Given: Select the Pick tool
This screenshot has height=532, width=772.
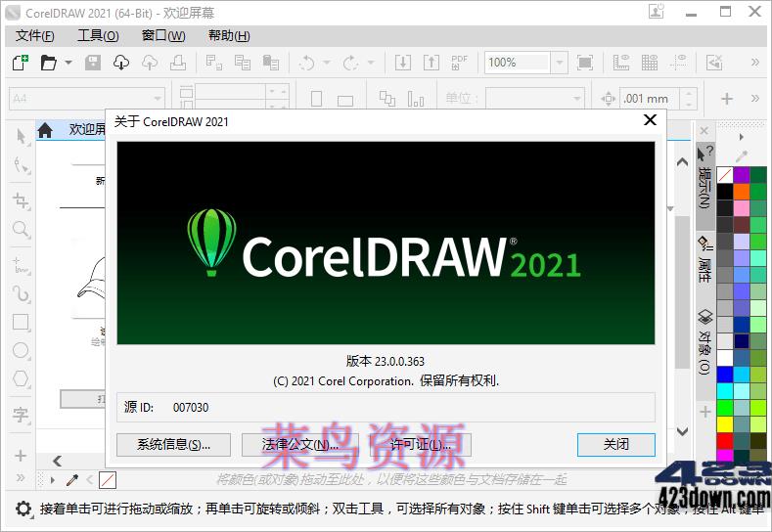Looking at the screenshot, I should tap(22, 136).
